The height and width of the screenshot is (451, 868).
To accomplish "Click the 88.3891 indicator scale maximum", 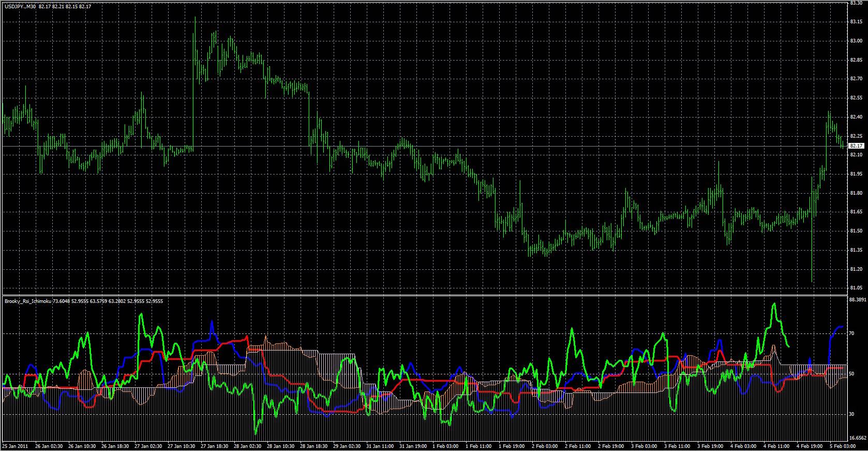I will click(x=858, y=300).
